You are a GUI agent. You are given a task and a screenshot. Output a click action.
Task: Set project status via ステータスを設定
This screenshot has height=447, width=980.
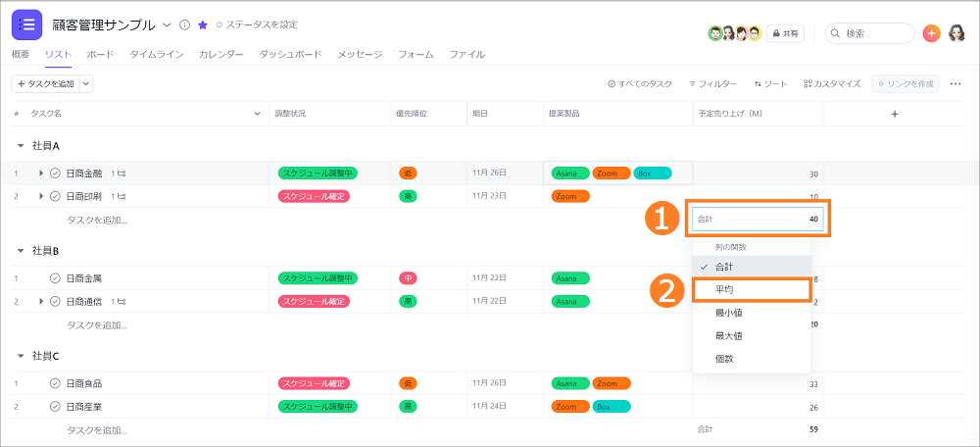point(257,25)
